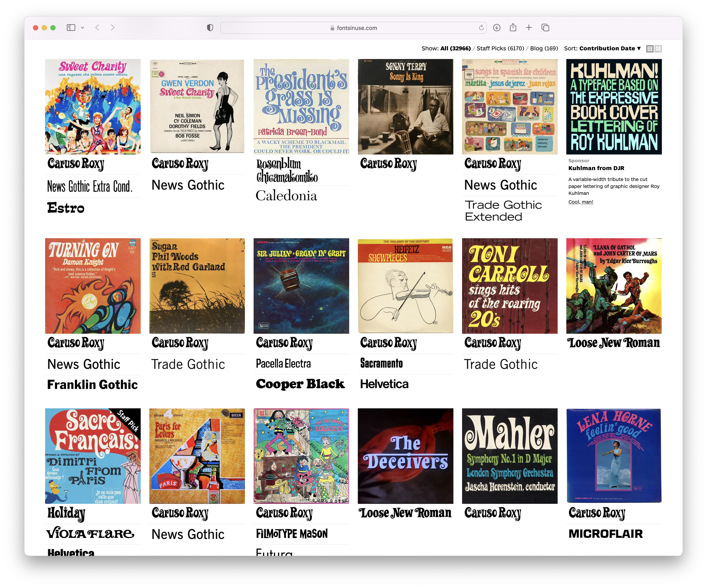The height and width of the screenshot is (588, 707).
Task: Open Caruso Roxy under the Lena Horne cover
Action: click(597, 513)
